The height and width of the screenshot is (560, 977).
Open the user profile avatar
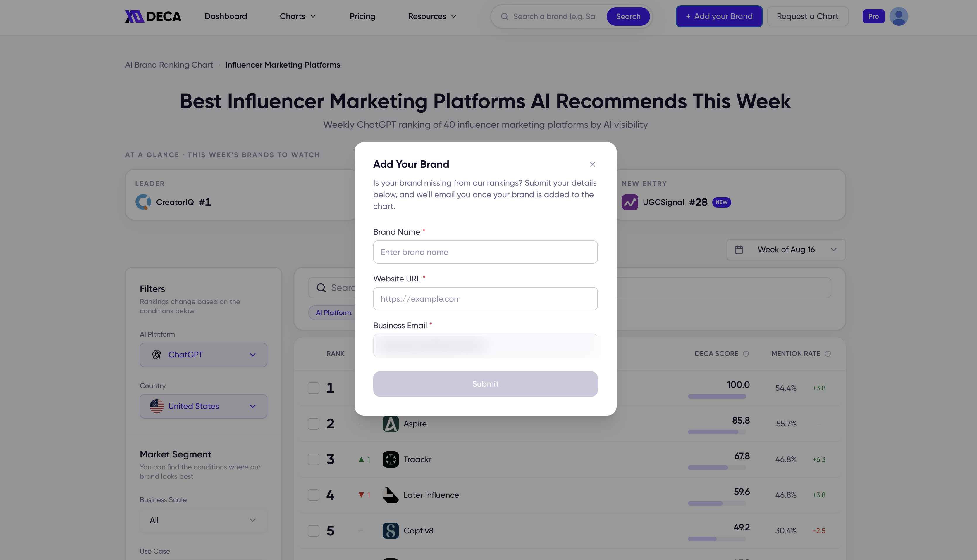(899, 16)
